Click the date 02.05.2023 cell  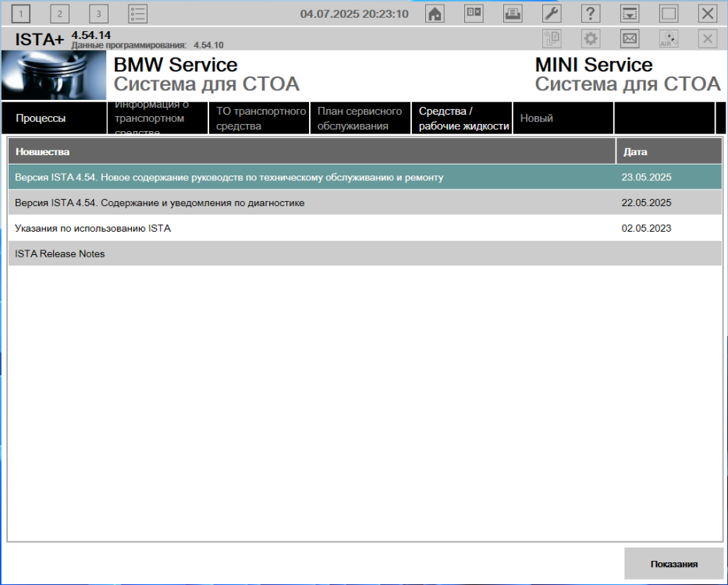(x=646, y=228)
